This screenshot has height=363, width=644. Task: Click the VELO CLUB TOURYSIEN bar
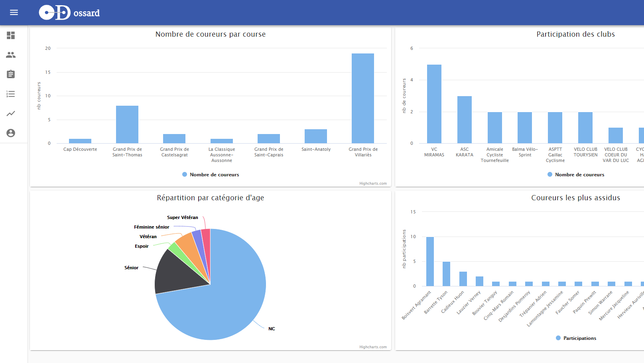[585, 128]
